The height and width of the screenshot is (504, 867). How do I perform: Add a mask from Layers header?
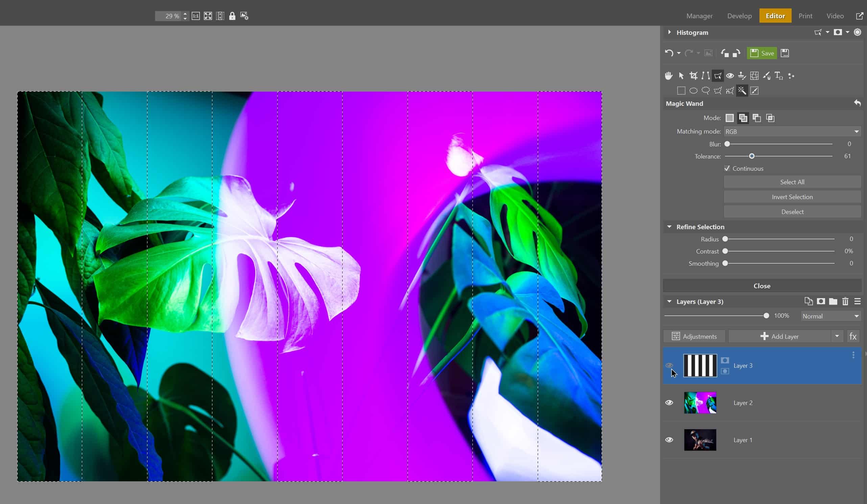click(x=821, y=302)
